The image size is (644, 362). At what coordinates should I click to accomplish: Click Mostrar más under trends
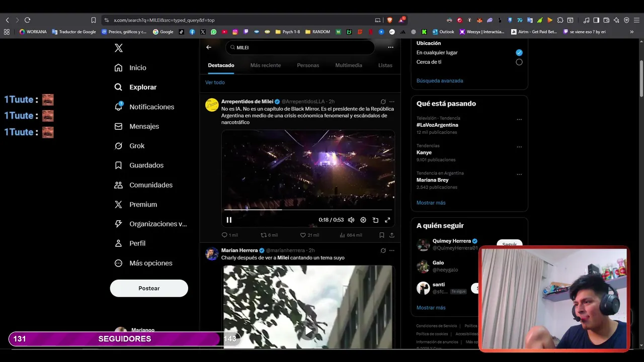point(431,203)
